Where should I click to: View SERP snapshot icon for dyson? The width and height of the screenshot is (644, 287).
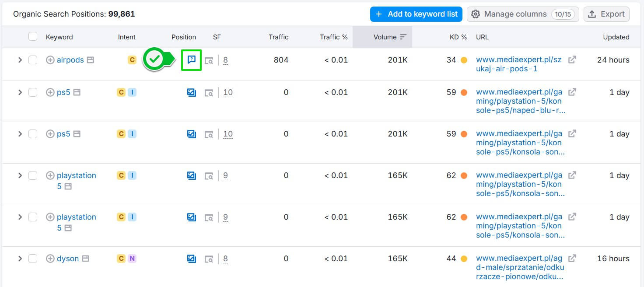(209, 259)
